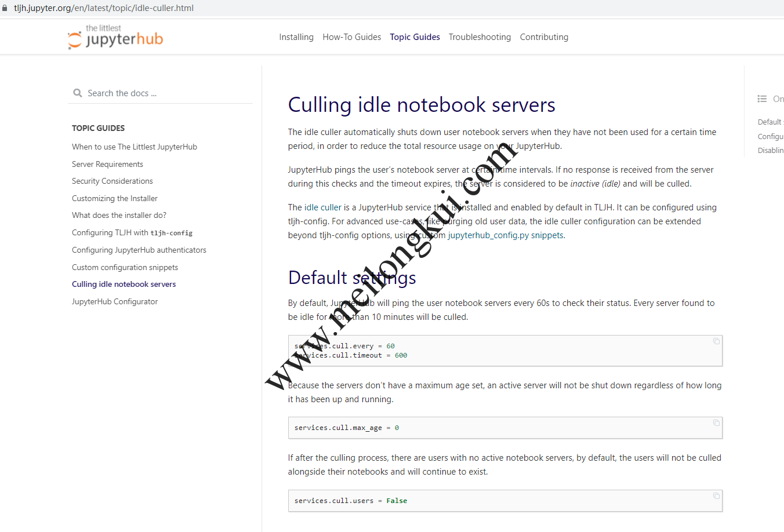Image resolution: width=784 pixels, height=532 pixels.
Task: Click the Default settings heading
Action: pyautogui.click(x=352, y=278)
